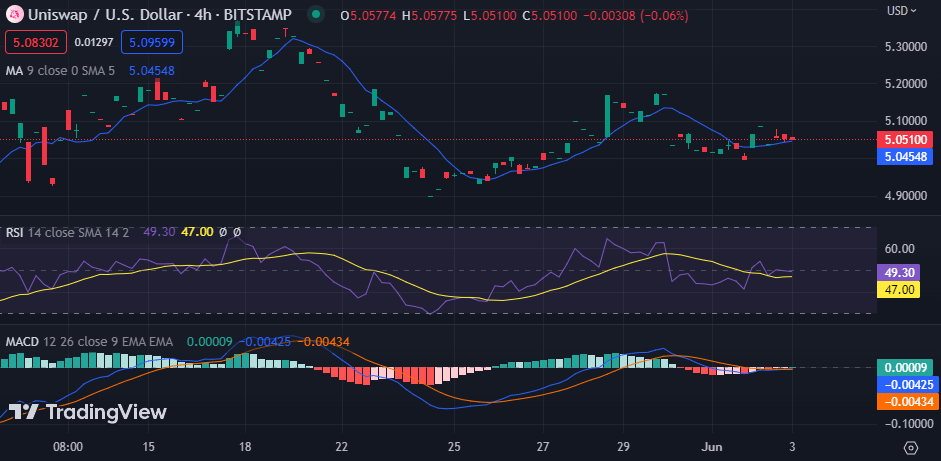Click the blue 5.04548 MA price label
The height and width of the screenshot is (461, 941).
click(x=908, y=156)
